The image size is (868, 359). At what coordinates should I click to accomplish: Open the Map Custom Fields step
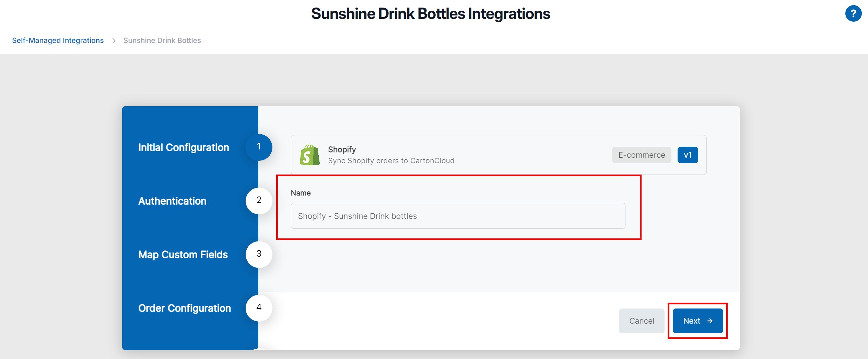tap(183, 254)
